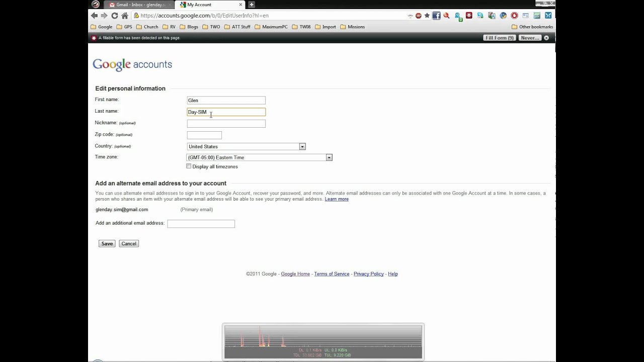Click the address bar URL
Screen dimensions: 644x362
click(x=204, y=16)
